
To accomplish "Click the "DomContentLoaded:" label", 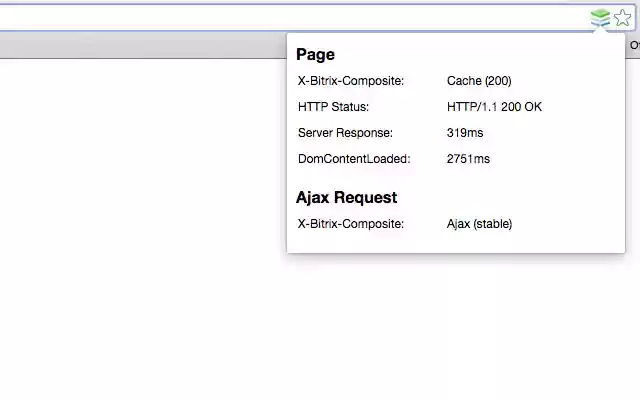I will tap(354, 159).
